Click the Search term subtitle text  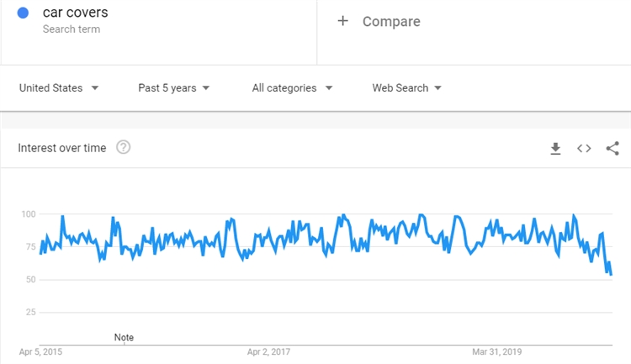(71, 29)
